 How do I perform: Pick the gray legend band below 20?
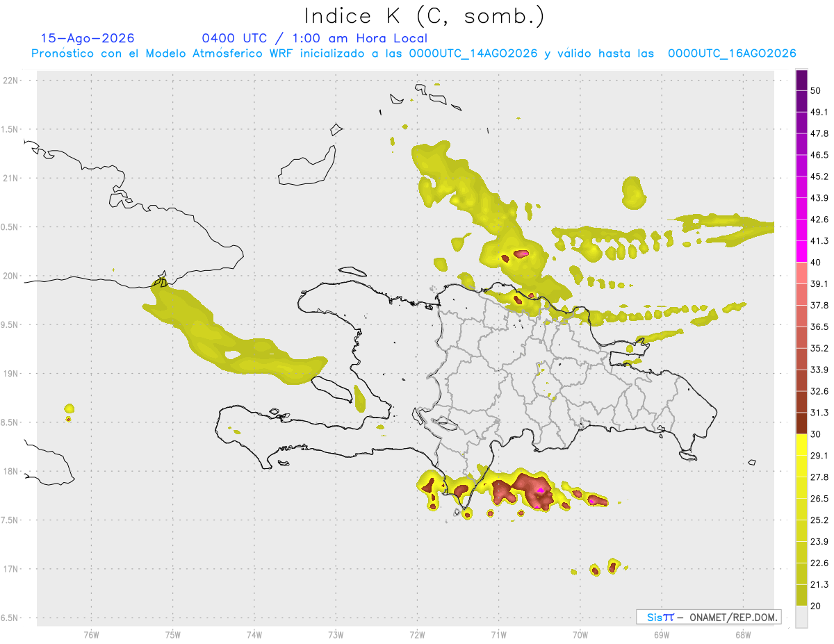(x=801, y=617)
